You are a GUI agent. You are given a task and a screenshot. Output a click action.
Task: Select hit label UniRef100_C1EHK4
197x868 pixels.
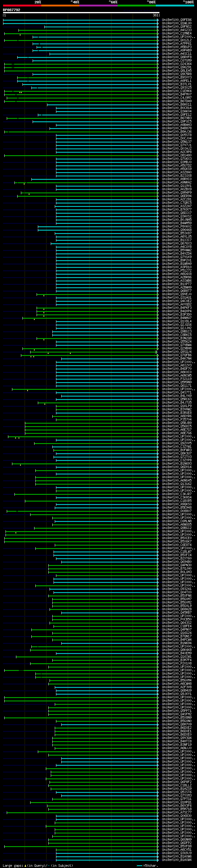(x=177, y=91)
